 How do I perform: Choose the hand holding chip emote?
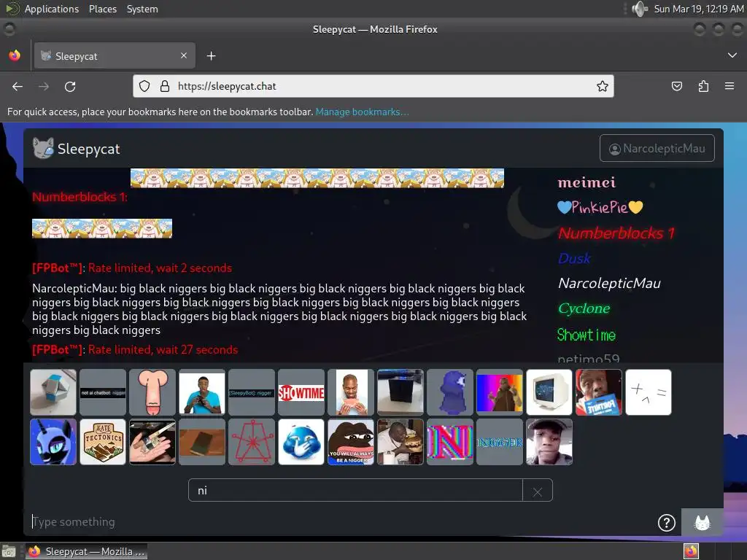click(x=152, y=442)
